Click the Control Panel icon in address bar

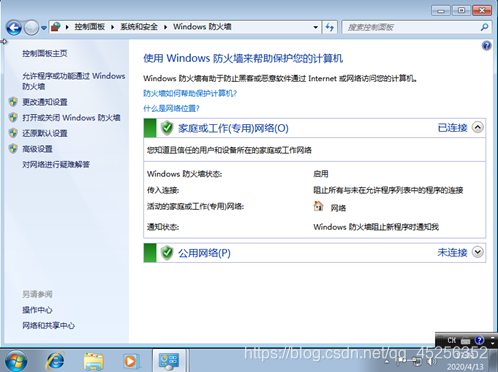tap(56, 27)
